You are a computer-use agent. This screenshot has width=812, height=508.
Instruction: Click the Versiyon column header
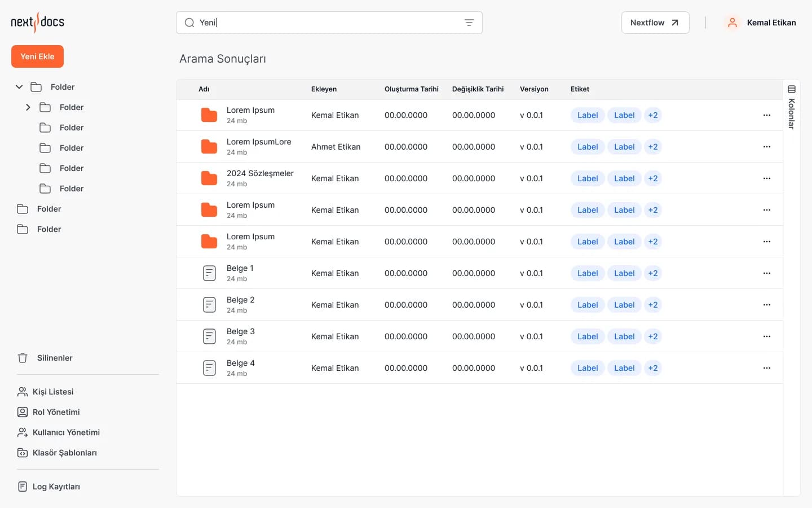tap(534, 89)
